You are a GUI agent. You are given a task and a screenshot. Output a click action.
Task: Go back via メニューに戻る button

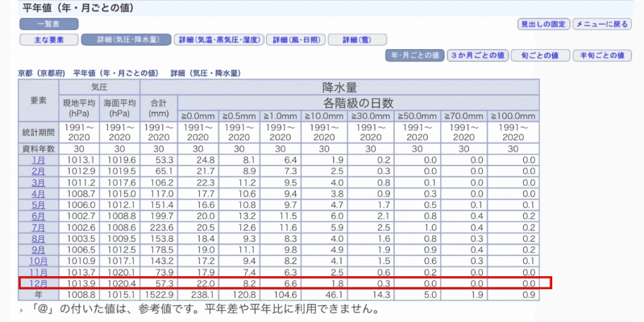602,25
